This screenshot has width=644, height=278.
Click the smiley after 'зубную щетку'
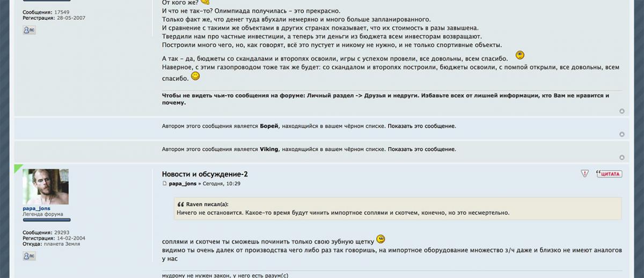tap(380, 239)
